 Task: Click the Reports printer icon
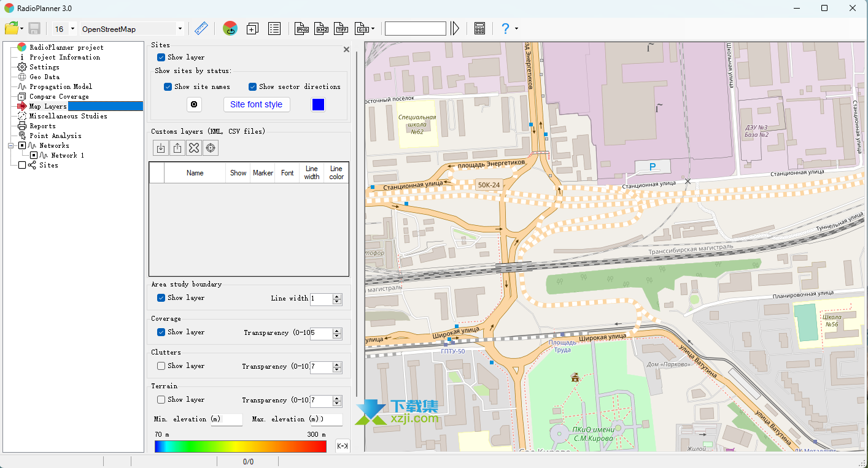coord(22,126)
